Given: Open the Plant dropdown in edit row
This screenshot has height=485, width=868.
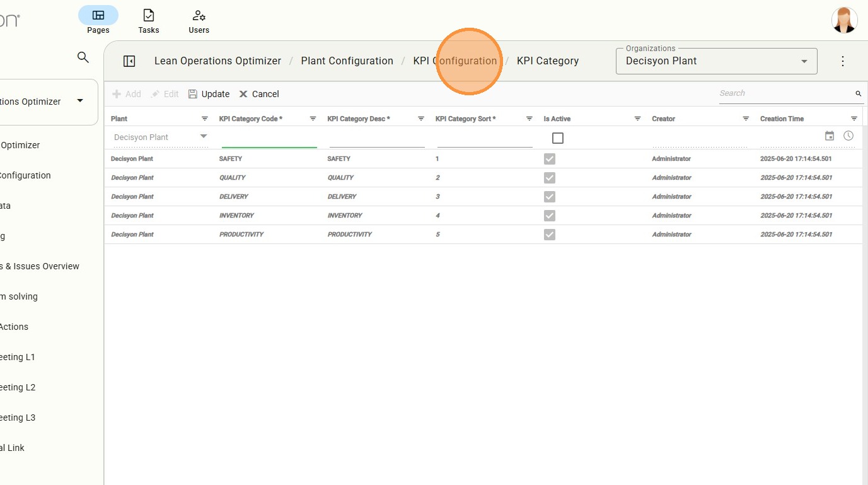Looking at the screenshot, I should coord(203,137).
